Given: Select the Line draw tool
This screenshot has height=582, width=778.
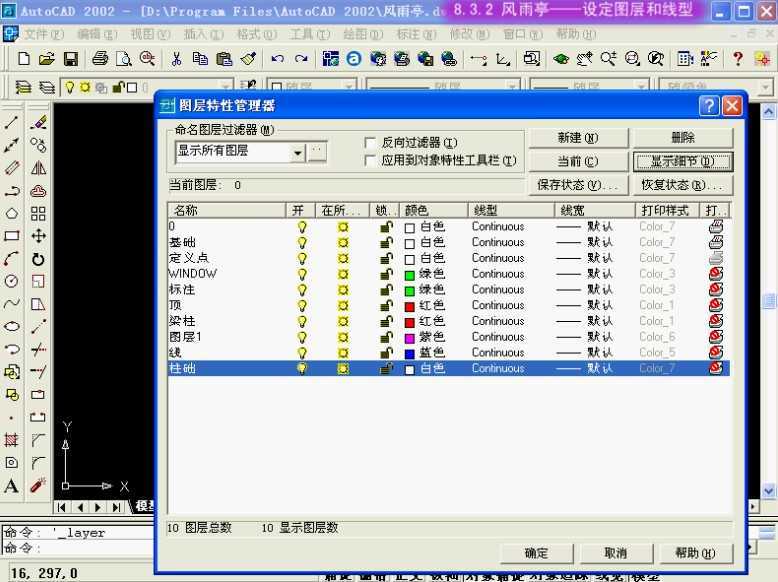Looking at the screenshot, I should (x=12, y=122).
